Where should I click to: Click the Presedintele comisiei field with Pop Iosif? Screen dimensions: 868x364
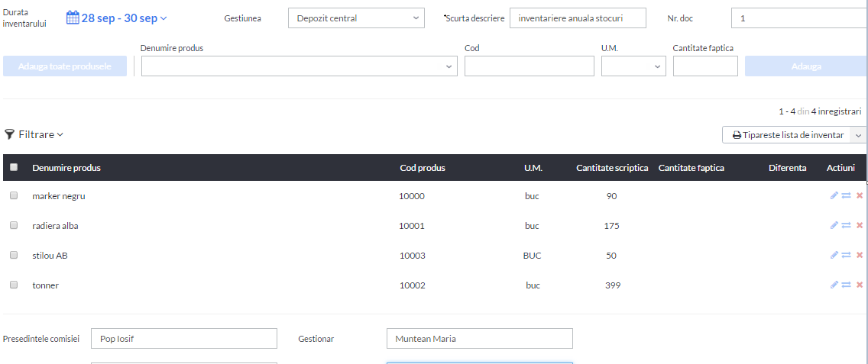184,339
